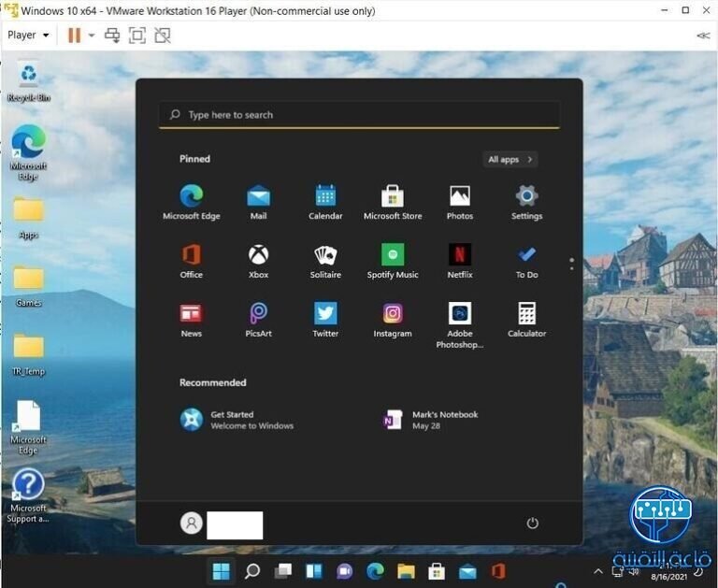Viewport: 718px width, 588px height.
Task: Select the Recycle Bin desktop icon
Action: 28,82
